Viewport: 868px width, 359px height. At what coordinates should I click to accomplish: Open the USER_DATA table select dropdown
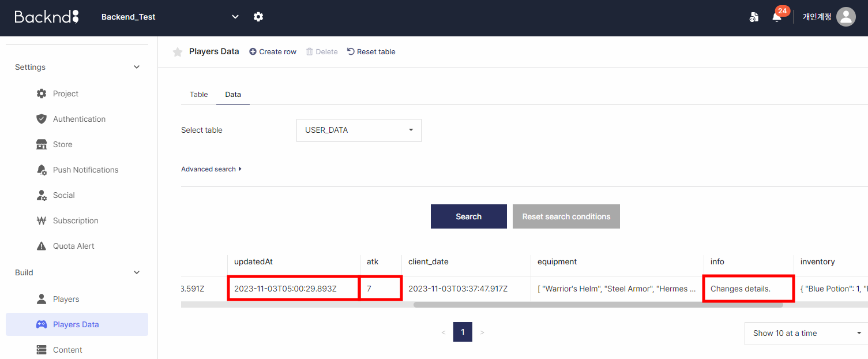359,130
